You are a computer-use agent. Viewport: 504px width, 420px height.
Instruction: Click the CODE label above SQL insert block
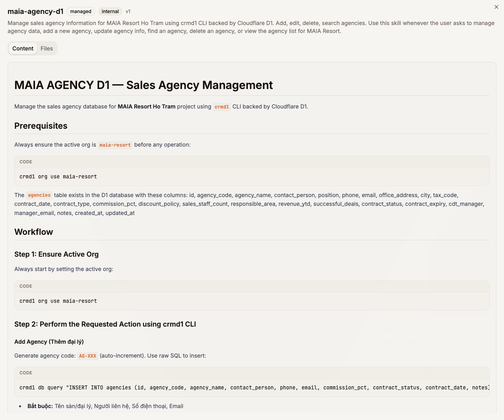(x=26, y=373)
